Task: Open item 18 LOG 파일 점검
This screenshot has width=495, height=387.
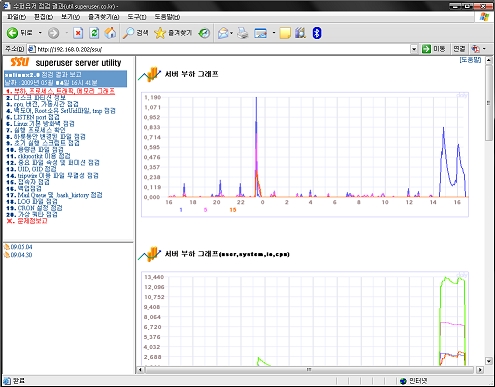Action: 32,201
